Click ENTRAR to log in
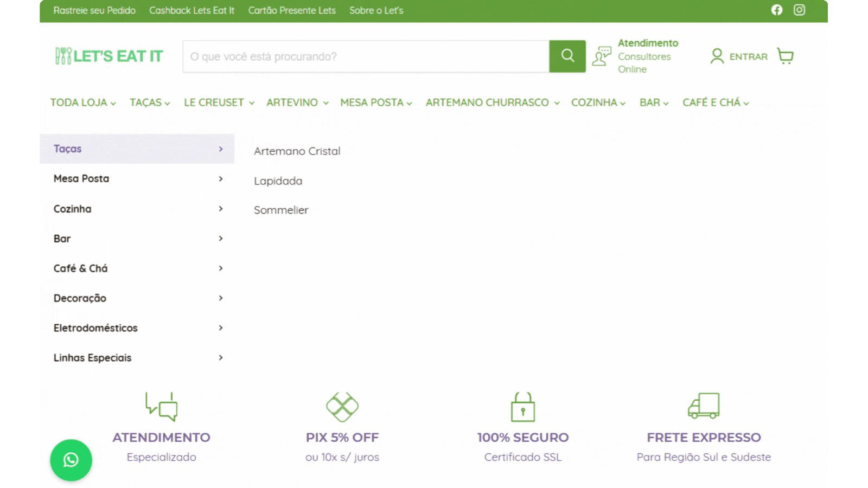This screenshot has width=868, height=488. point(749,56)
